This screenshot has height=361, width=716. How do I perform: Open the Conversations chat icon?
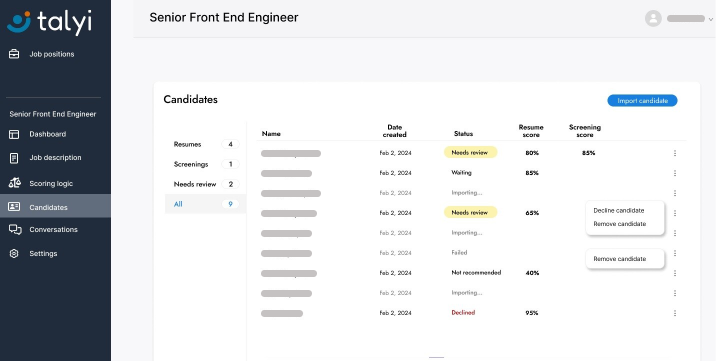coord(15,230)
